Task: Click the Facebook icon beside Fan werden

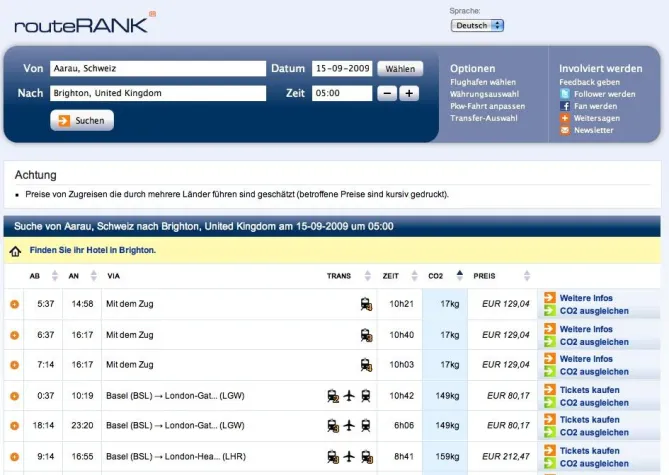Action: point(565,106)
